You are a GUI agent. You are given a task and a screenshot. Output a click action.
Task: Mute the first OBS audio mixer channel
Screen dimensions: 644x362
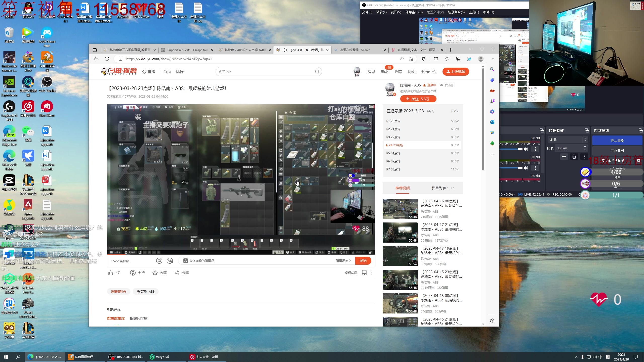(x=526, y=149)
